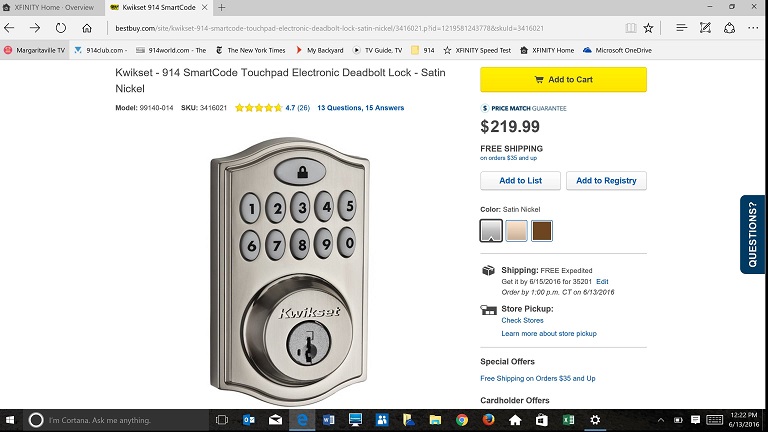Add page to favorites star

[648, 28]
